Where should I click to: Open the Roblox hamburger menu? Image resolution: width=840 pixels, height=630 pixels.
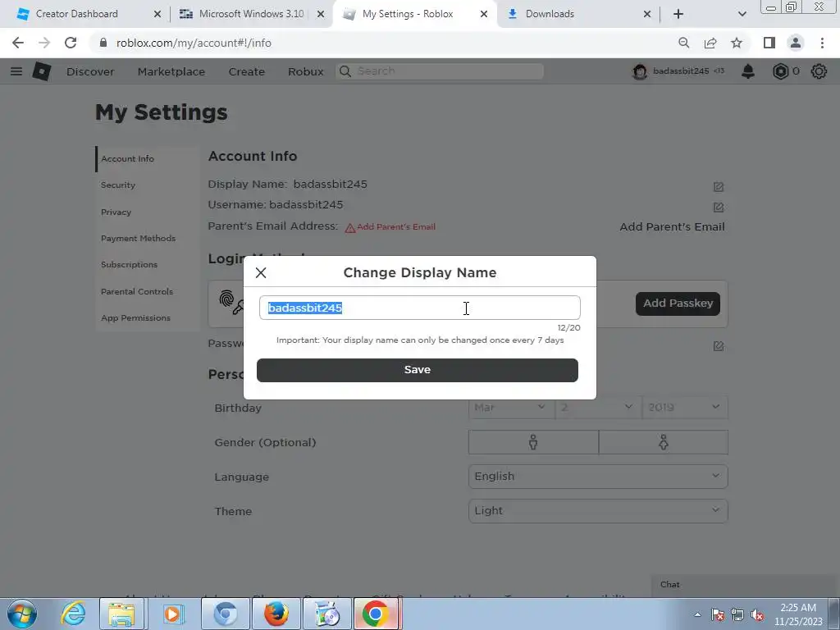click(16, 71)
